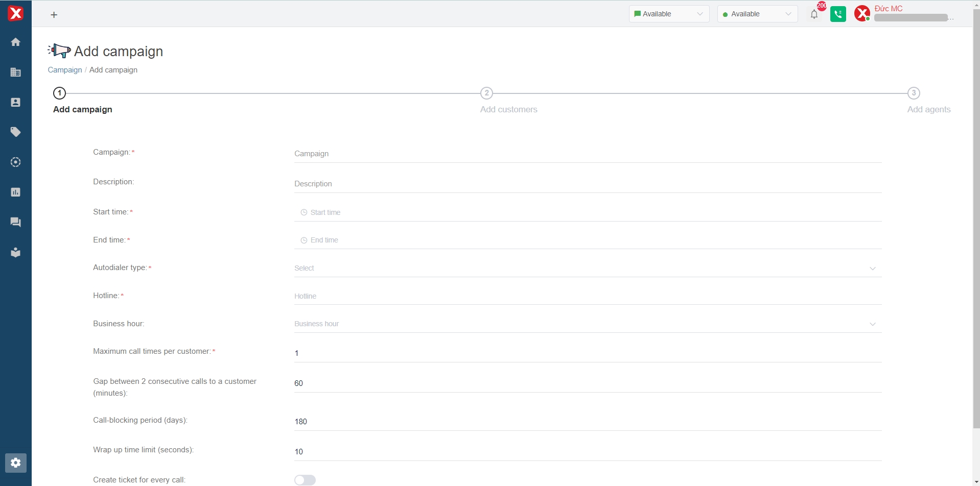The height and width of the screenshot is (486, 980).
Task: Click the Đức MC user profile name
Action: 889,9
